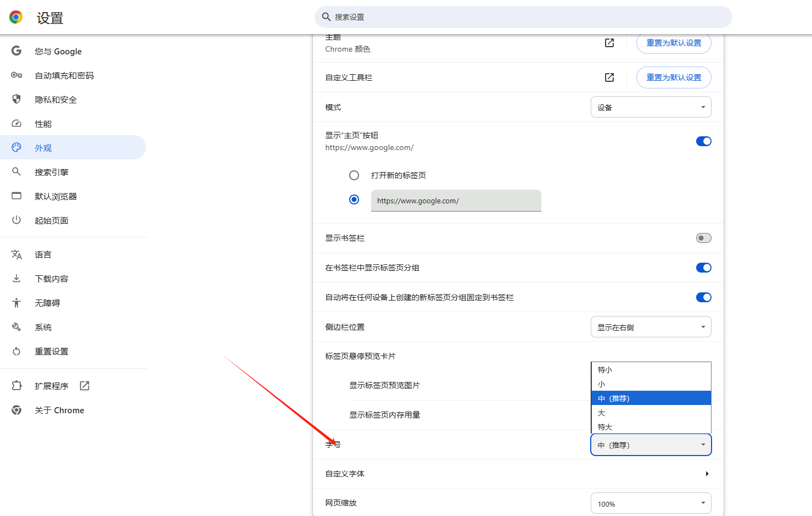Click the 显示标签页预览图片 row

pyautogui.click(x=469, y=385)
